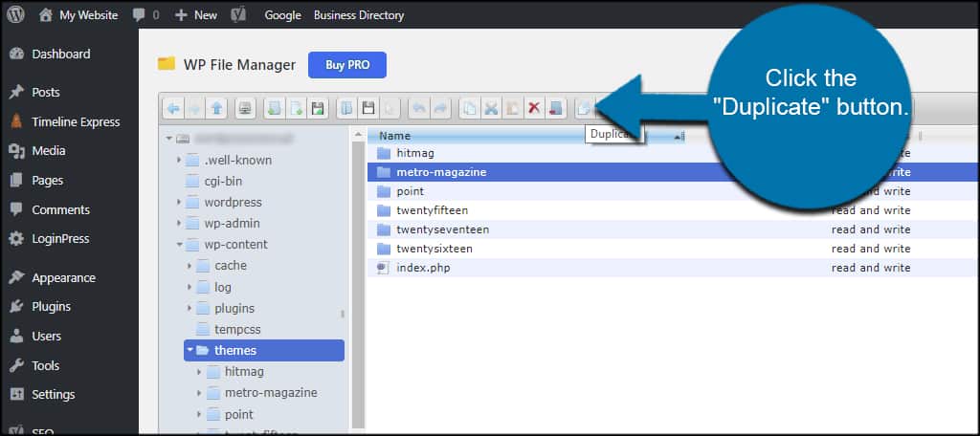The image size is (980, 436).
Task: Click the Yoast SEO icon in admin bar
Action: tap(237, 15)
